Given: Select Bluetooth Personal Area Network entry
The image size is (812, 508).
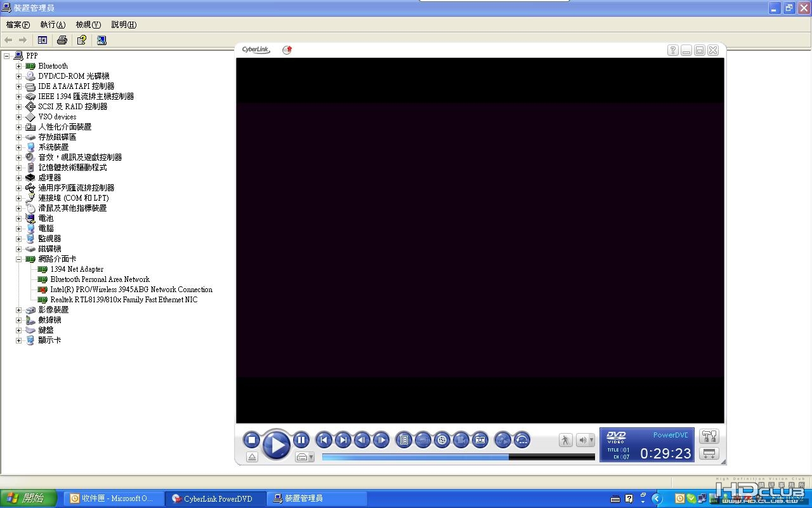Looking at the screenshot, I should tap(100, 279).
